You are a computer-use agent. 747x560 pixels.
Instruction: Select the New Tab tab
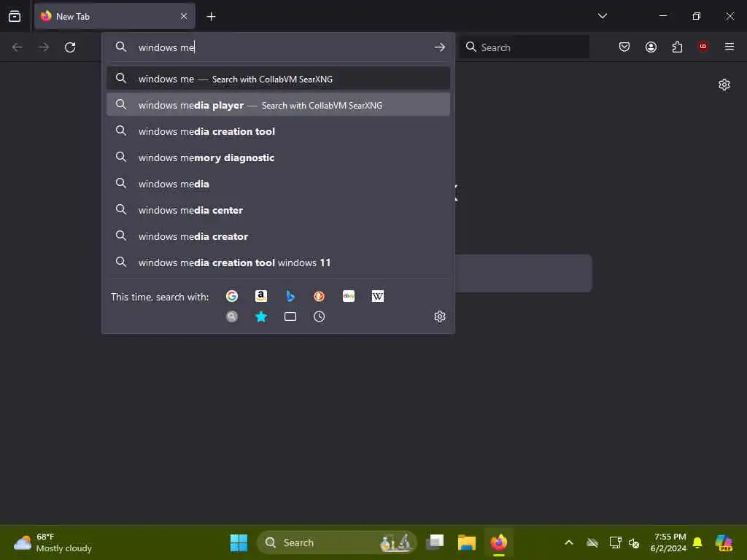pos(115,16)
